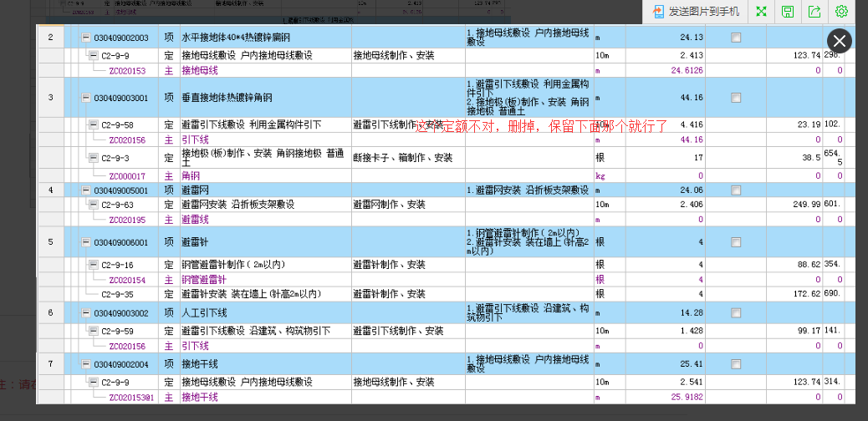The width and height of the screenshot is (868, 421).
Task: Collapse item 030409003002 tree node
Action: point(86,314)
